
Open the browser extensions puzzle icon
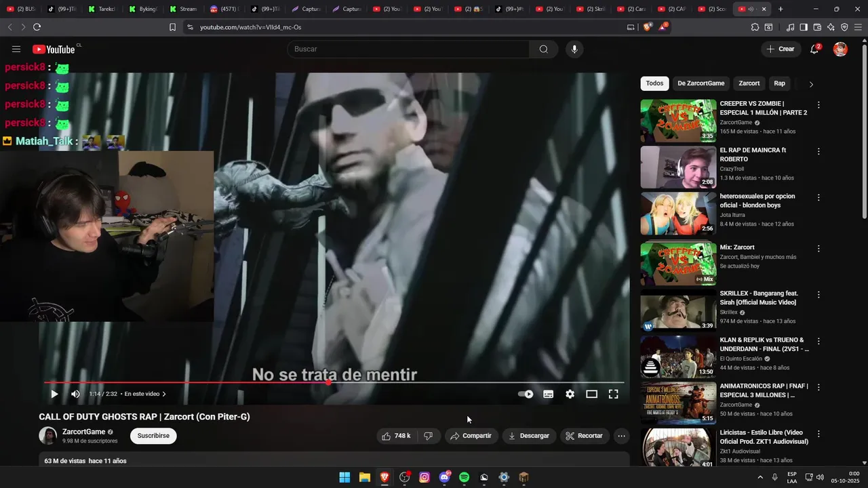(755, 27)
